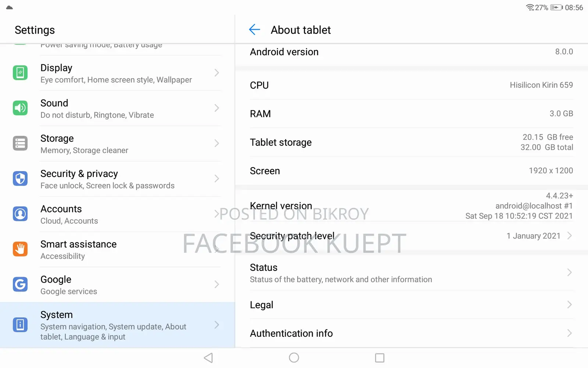The height and width of the screenshot is (368, 588).
Task: Select the gray Storage icon
Action: [20, 144]
